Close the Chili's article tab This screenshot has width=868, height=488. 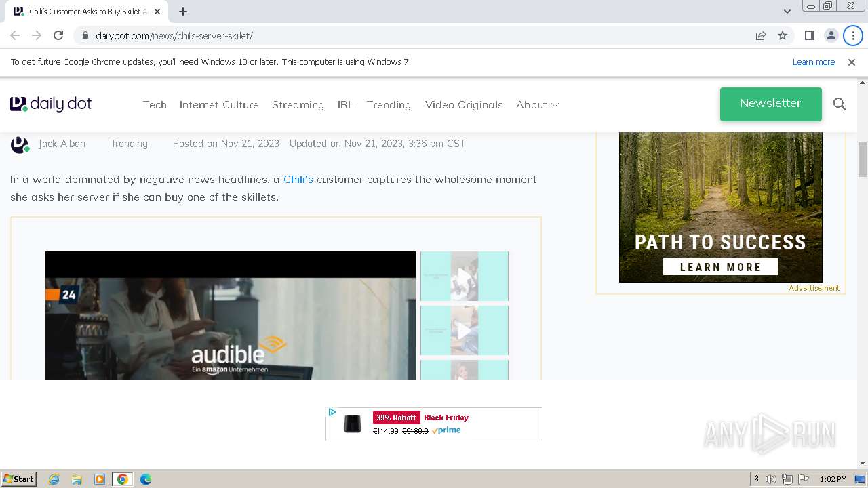click(x=157, y=12)
